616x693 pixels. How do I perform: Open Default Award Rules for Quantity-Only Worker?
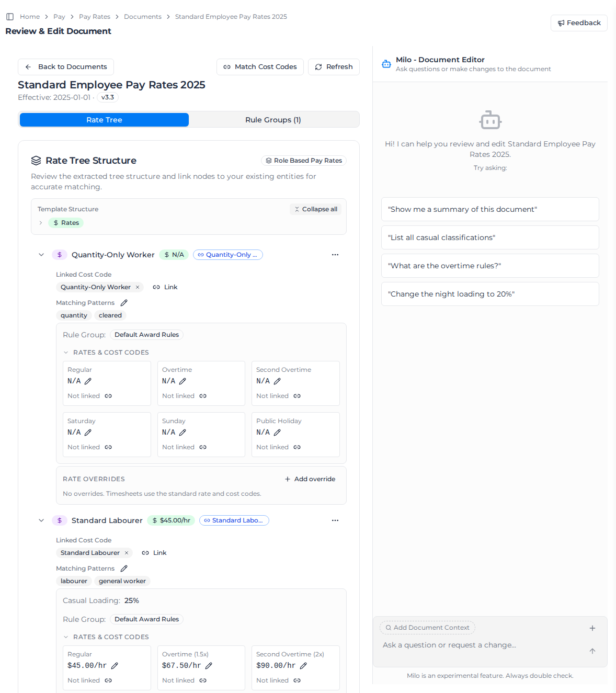146,335
